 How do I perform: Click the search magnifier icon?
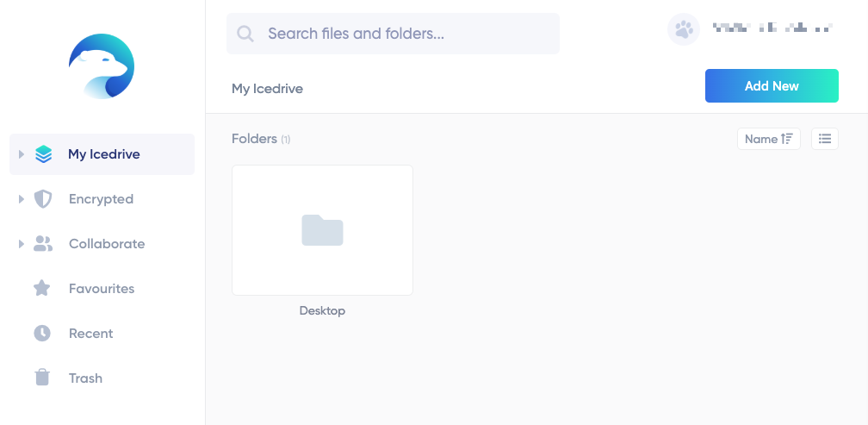coord(245,34)
